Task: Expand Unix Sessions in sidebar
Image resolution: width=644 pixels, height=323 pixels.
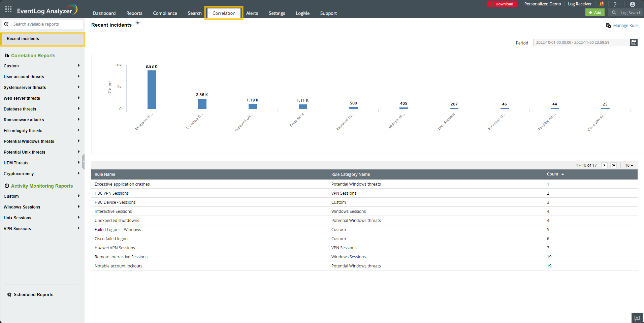Action: pyautogui.click(x=42, y=218)
